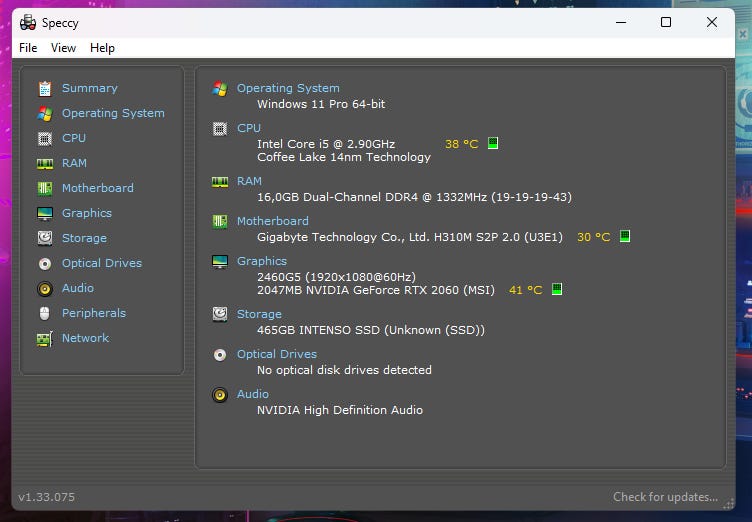Maximize the Speccy window

pyautogui.click(x=666, y=22)
